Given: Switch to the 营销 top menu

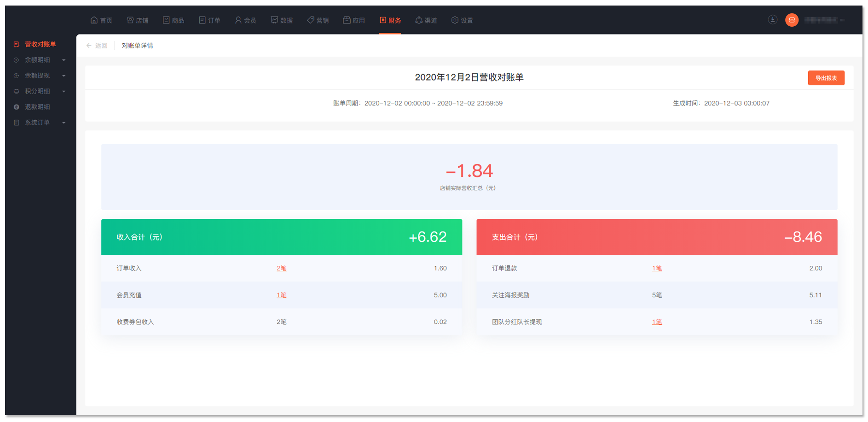Looking at the screenshot, I should [318, 20].
